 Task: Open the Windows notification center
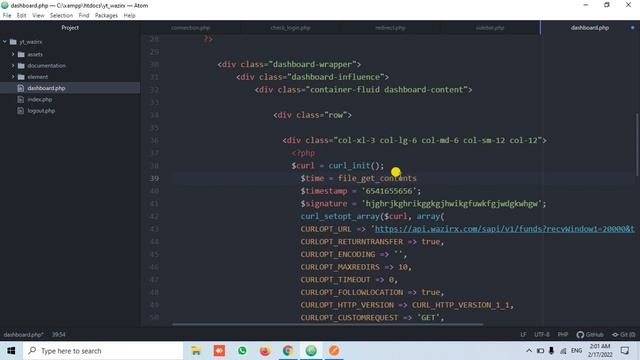(x=625, y=351)
